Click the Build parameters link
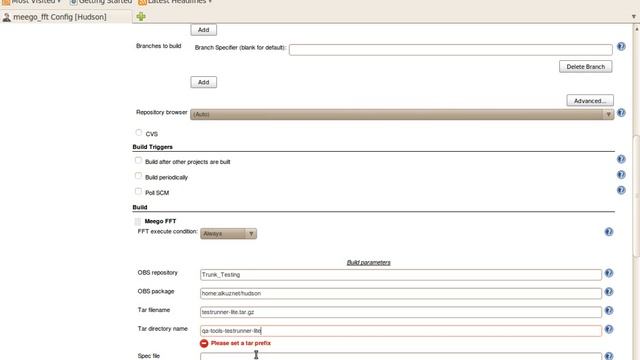 [x=369, y=262]
